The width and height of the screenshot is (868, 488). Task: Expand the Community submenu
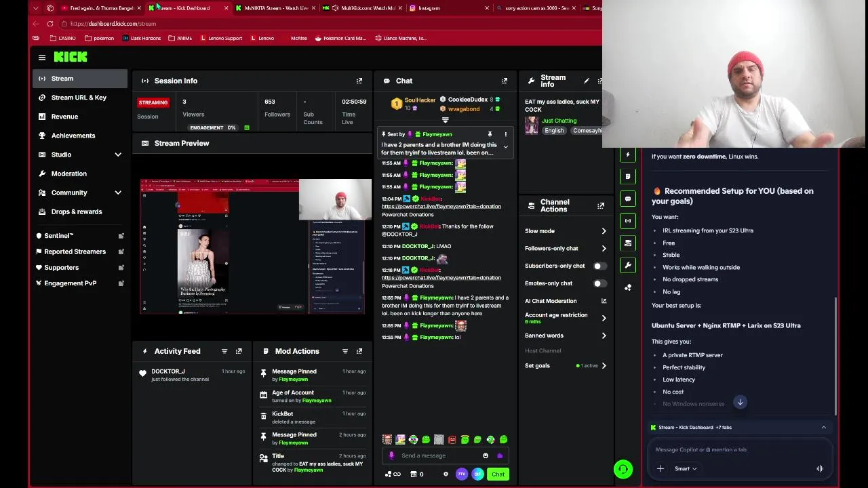[118, 192]
